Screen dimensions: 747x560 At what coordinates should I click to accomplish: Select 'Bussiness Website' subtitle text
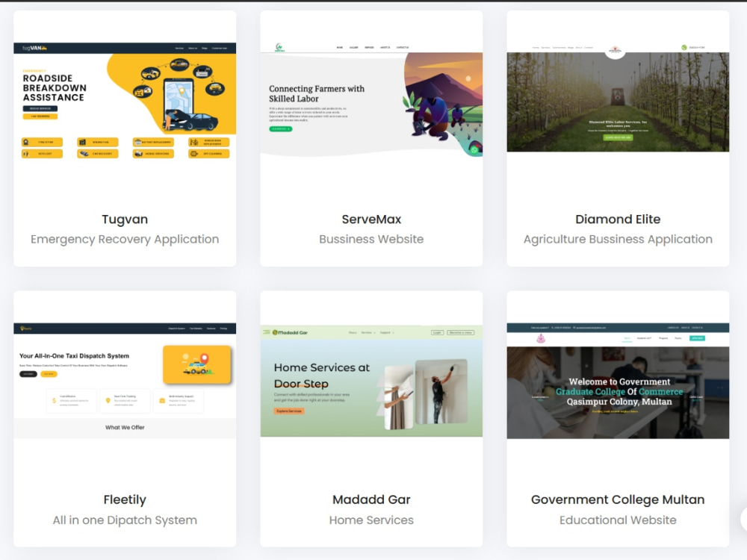371,239
